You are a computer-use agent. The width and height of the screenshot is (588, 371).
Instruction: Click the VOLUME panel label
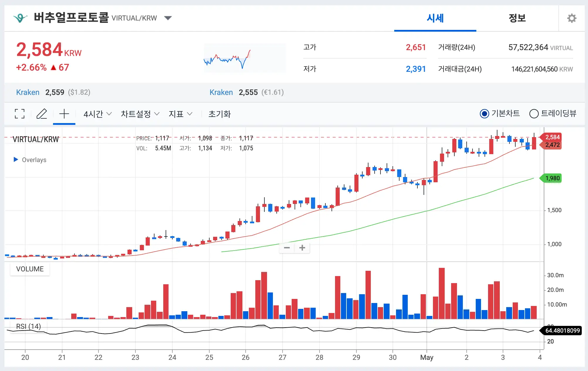tap(30, 269)
